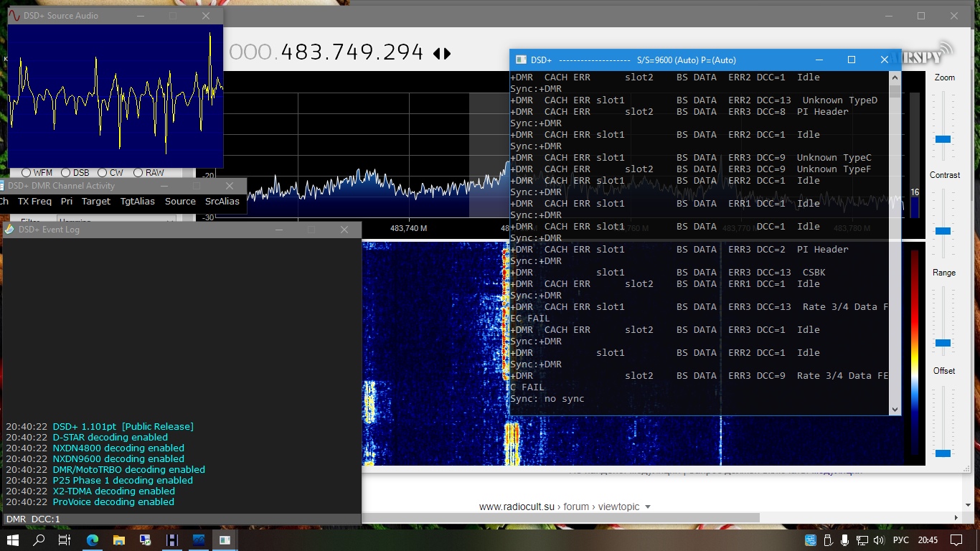Open the www.radiocult.su link
Viewport: 980px width, 551px height.
(x=517, y=507)
